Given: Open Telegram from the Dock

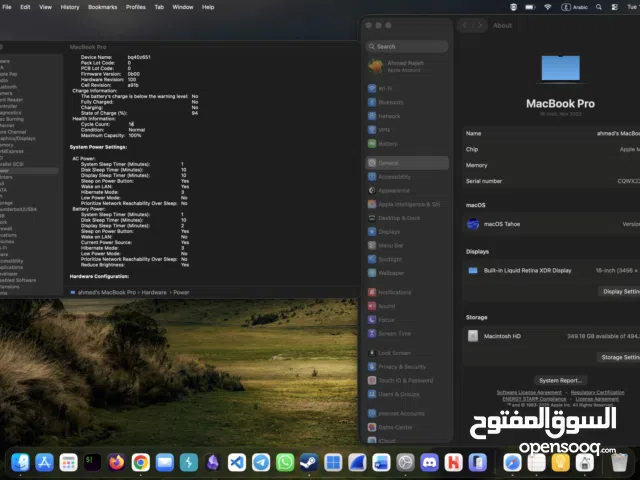Looking at the screenshot, I should [x=261, y=462].
